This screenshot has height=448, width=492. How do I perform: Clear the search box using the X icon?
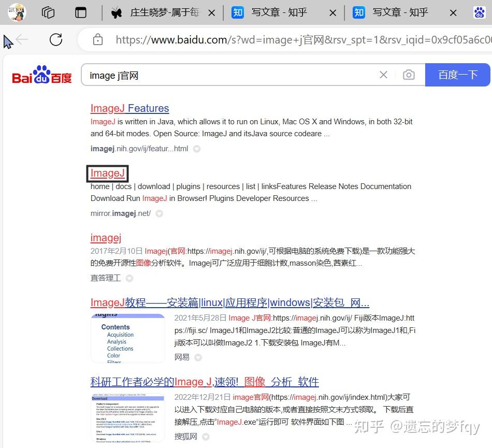[383, 75]
